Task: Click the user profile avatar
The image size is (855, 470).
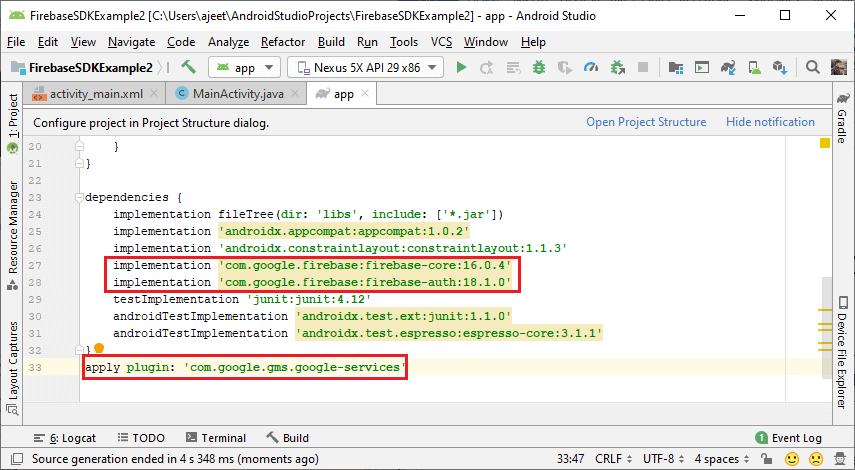Action: pyautogui.click(x=839, y=67)
